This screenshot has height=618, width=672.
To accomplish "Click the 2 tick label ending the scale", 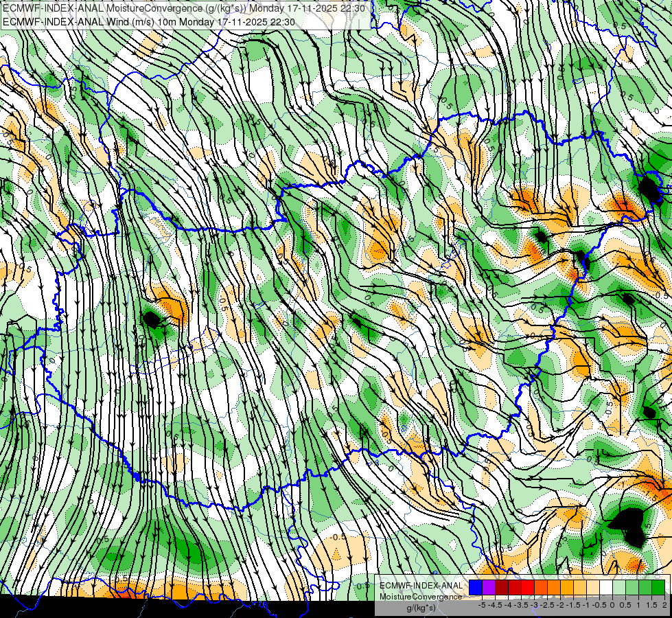I will 664,605.
